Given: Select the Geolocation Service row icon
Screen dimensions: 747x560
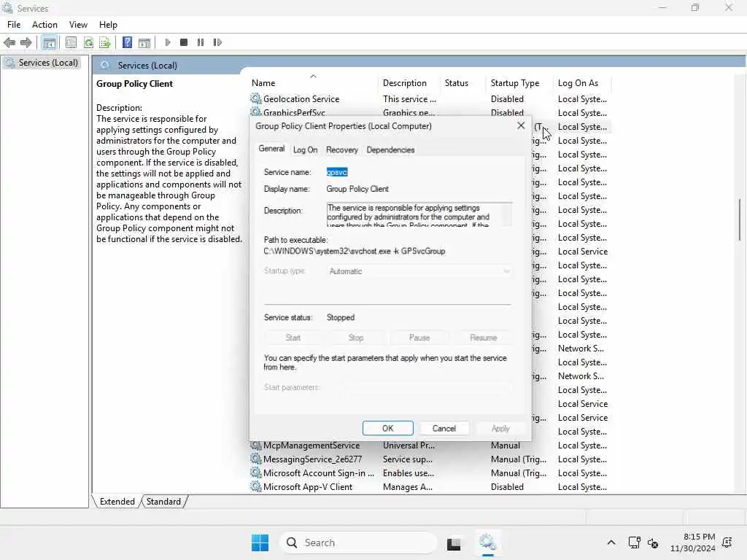Looking at the screenshot, I should click(256, 98).
